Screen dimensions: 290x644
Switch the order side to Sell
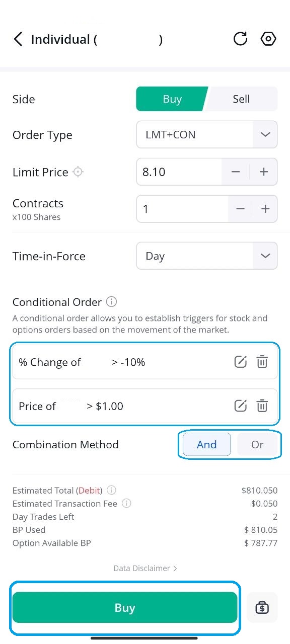tap(241, 99)
